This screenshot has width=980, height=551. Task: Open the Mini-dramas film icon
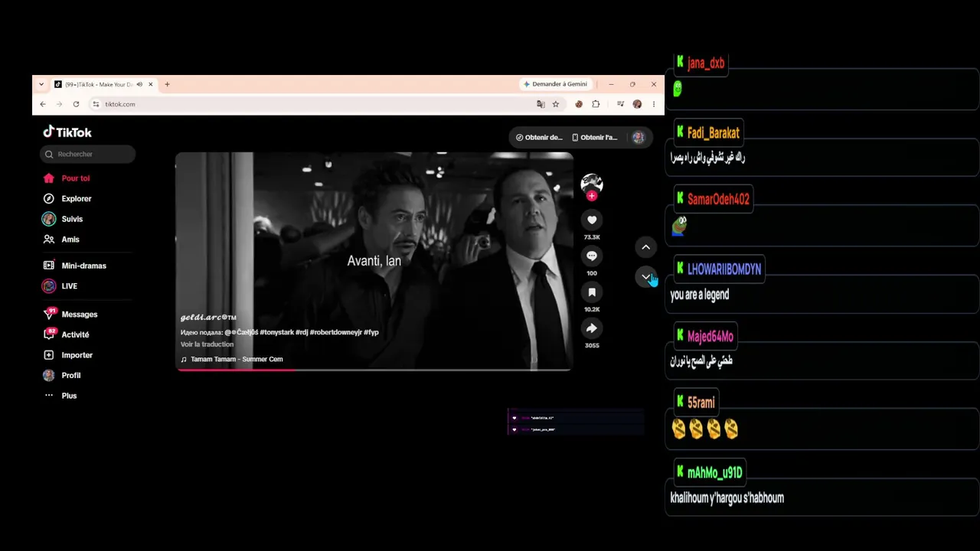point(49,266)
